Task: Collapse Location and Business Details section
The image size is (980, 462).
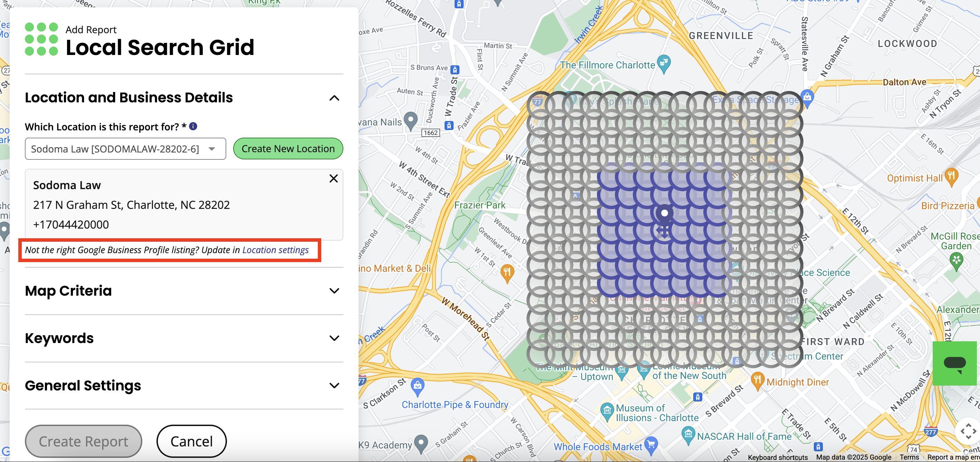Action: point(334,98)
